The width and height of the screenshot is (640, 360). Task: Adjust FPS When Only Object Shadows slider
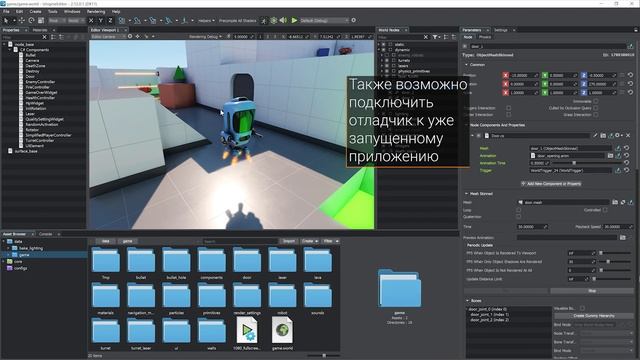pos(616,262)
